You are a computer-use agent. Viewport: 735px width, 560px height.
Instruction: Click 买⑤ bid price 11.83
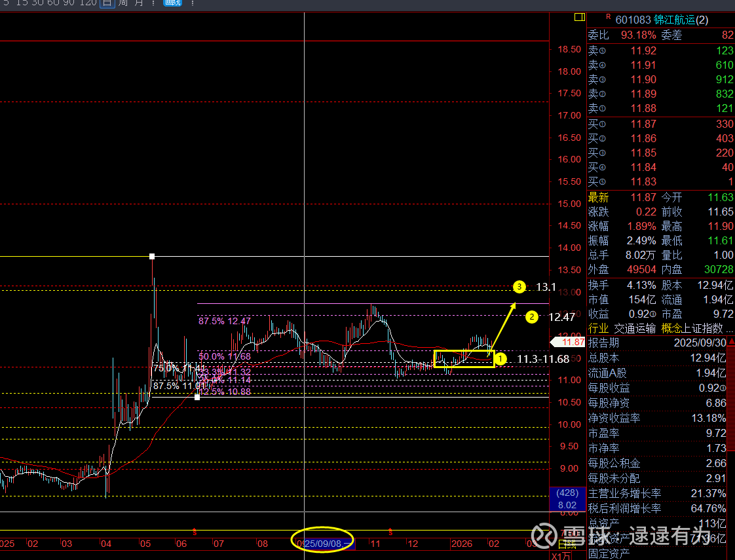(x=643, y=182)
